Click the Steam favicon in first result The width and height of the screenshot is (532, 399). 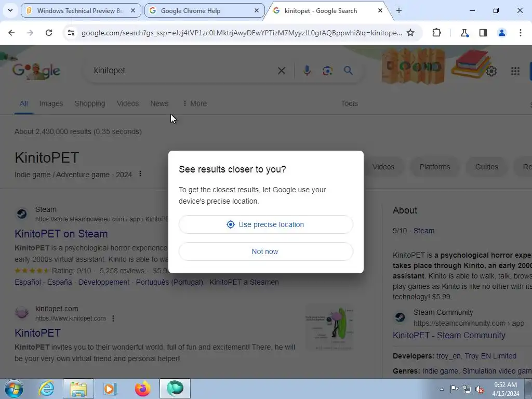pos(22,214)
